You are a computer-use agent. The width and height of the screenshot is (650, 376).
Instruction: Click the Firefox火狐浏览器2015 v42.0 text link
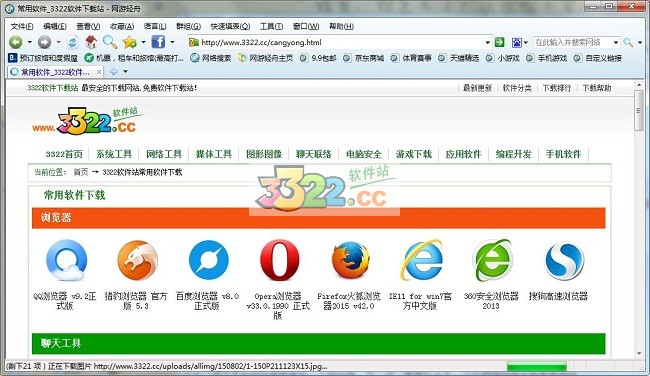click(349, 301)
